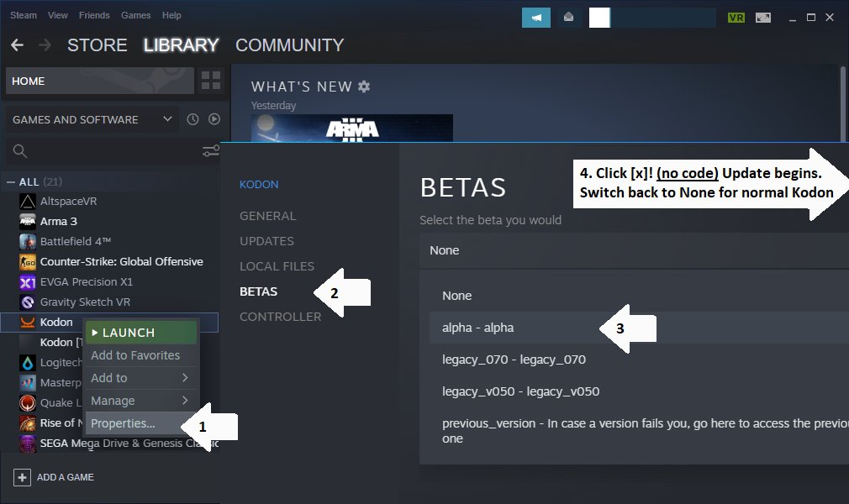Click the Add a Game plus icon
This screenshot has width=849, height=504.
click(22, 477)
